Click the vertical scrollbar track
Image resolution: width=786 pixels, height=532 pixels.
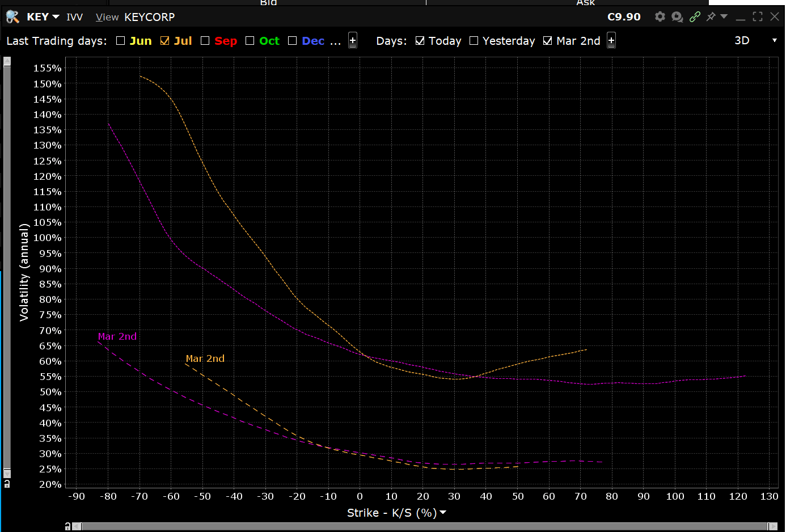pyautogui.click(x=7, y=267)
